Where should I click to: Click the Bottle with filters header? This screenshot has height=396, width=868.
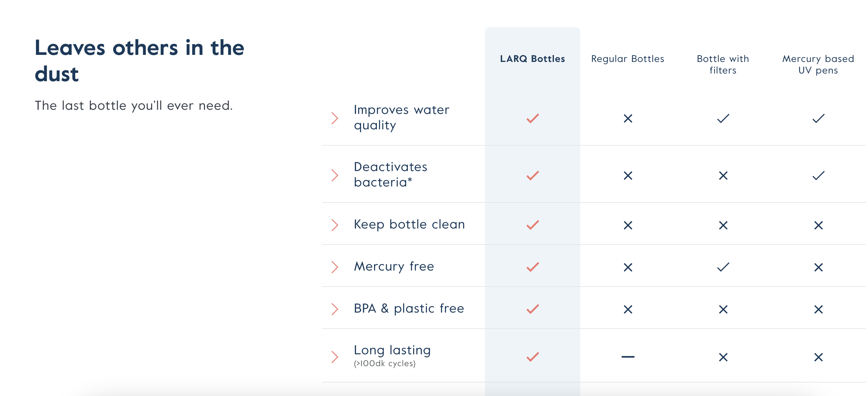click(723, 65)
